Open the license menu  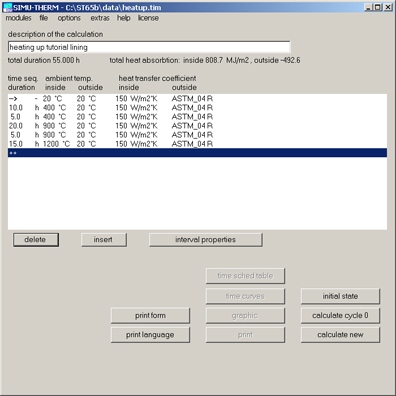click(x=148, y=18)
